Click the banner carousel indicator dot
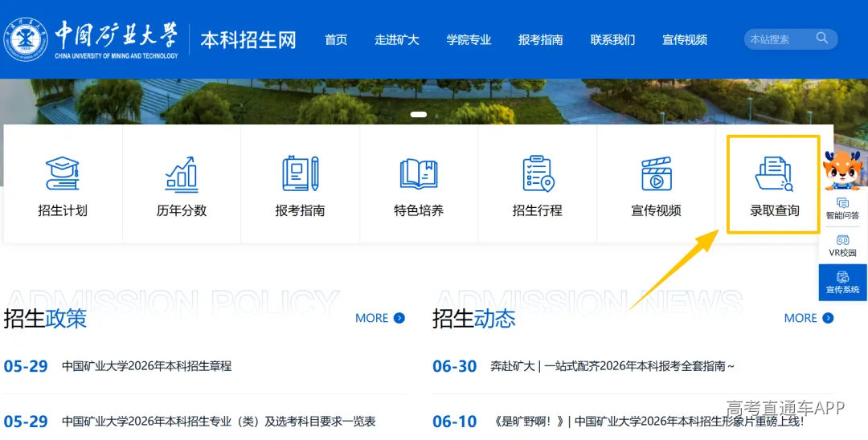868x440 pixels. click(419, 115)
